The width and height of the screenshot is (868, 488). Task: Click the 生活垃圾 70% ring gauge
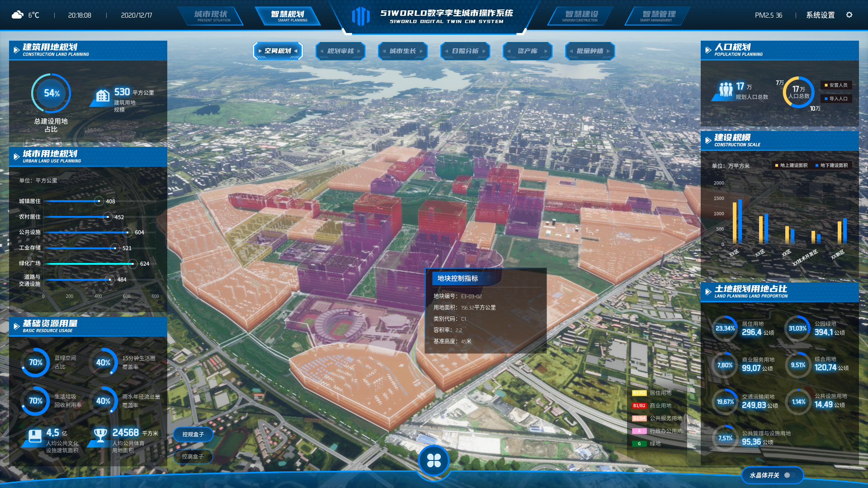pyautogui.click(x=35, y=401)
